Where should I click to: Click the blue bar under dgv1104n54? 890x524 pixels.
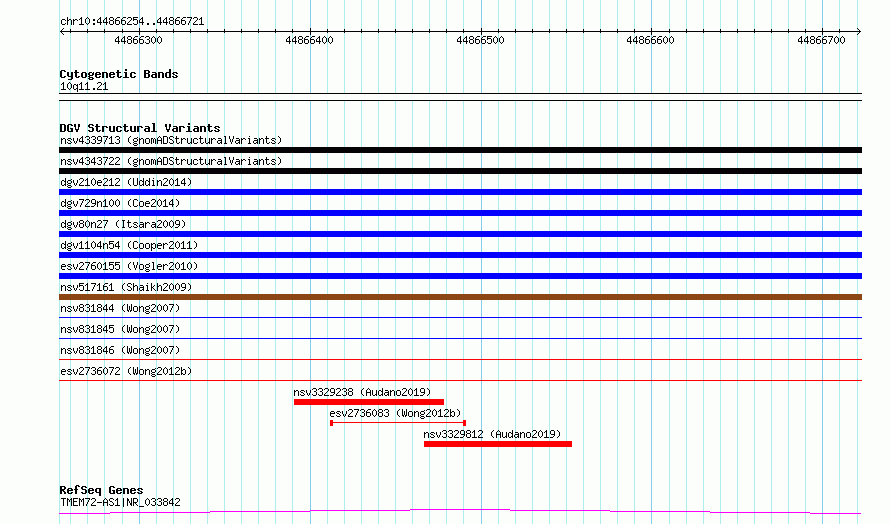pos(460,255)
